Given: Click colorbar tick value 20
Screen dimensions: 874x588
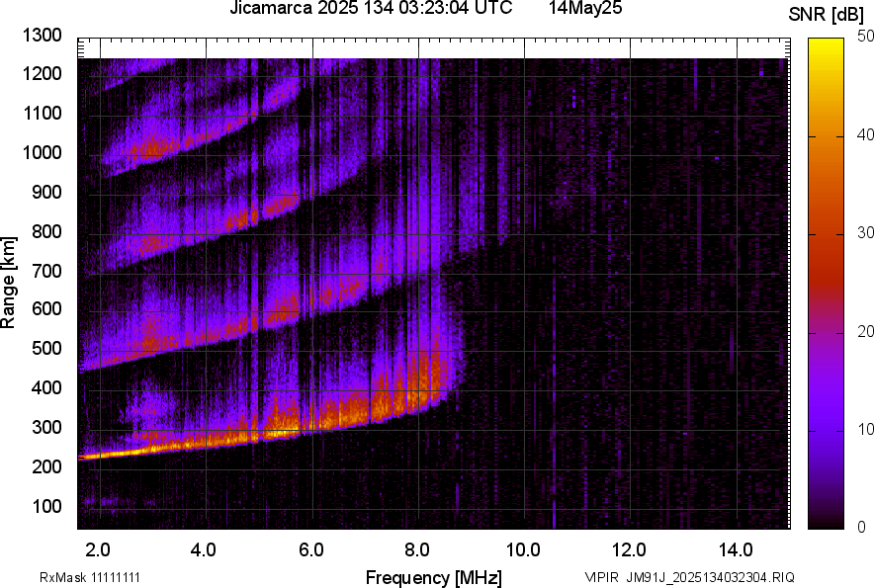Looking at the screenshot, I should pos(865,331).
